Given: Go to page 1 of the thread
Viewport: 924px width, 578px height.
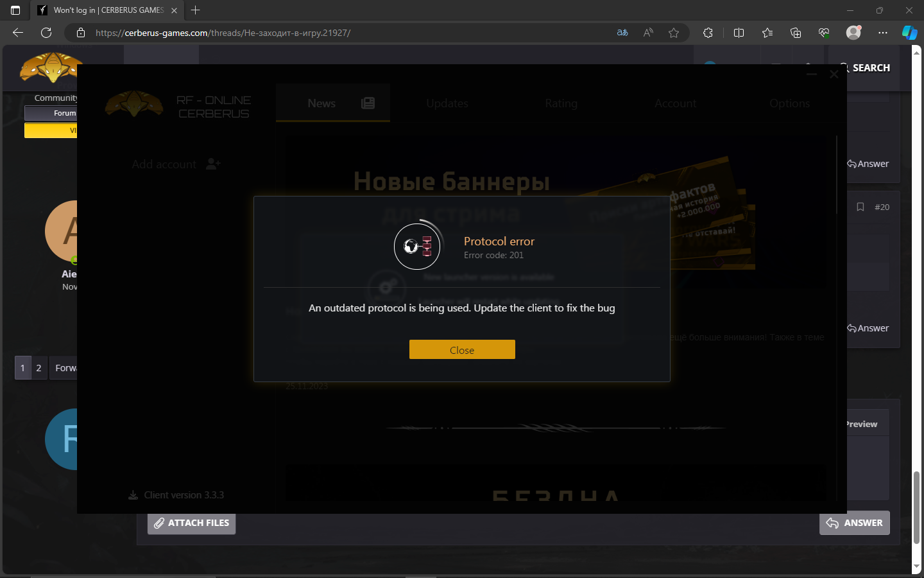Looking at the screenshot, I should click(22, 368).
